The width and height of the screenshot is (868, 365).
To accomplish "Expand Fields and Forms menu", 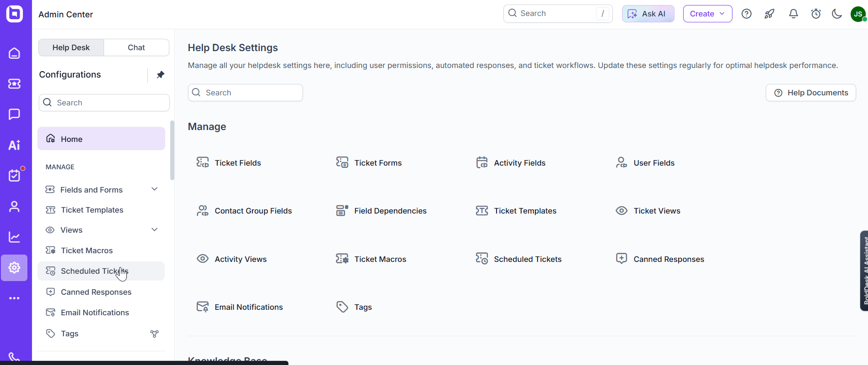I will coord(154,189).
